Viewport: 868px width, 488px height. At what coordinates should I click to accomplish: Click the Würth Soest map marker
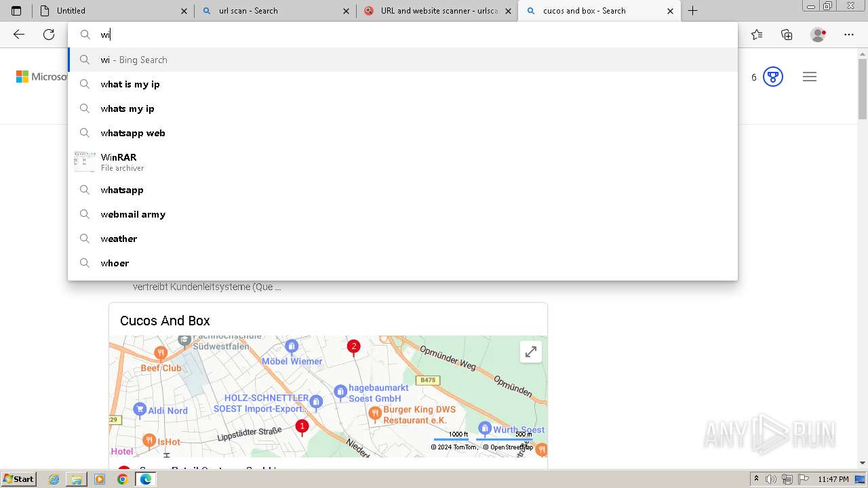click(484, 428)
